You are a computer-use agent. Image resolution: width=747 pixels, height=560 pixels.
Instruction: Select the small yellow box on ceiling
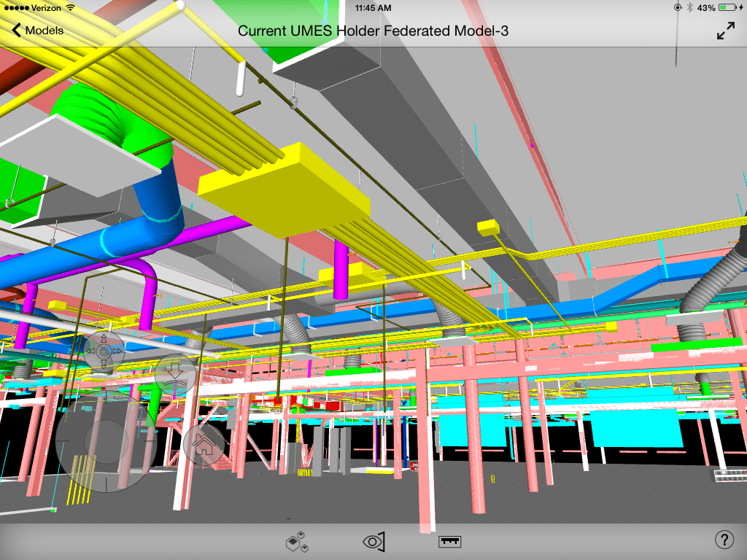487,227
